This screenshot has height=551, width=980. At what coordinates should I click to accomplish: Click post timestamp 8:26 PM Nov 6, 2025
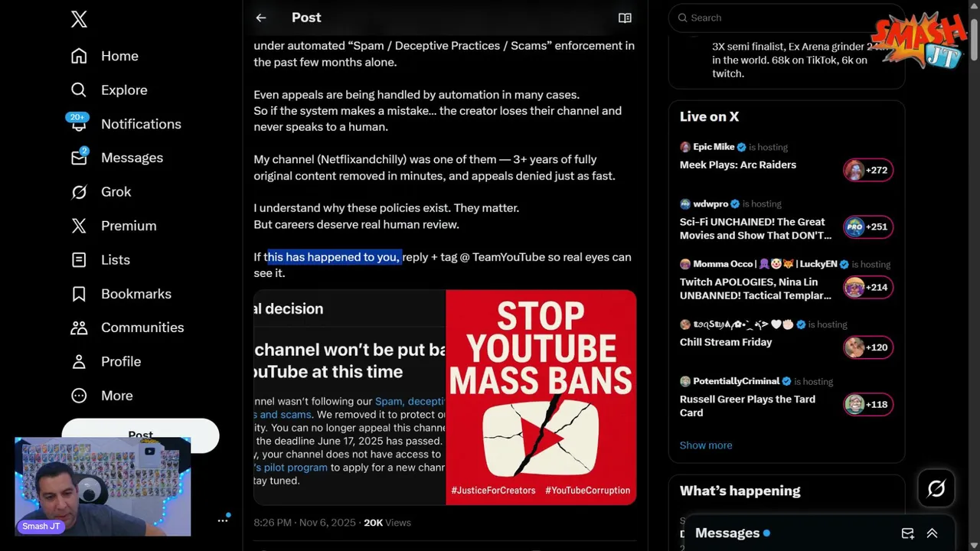[305, 523]
